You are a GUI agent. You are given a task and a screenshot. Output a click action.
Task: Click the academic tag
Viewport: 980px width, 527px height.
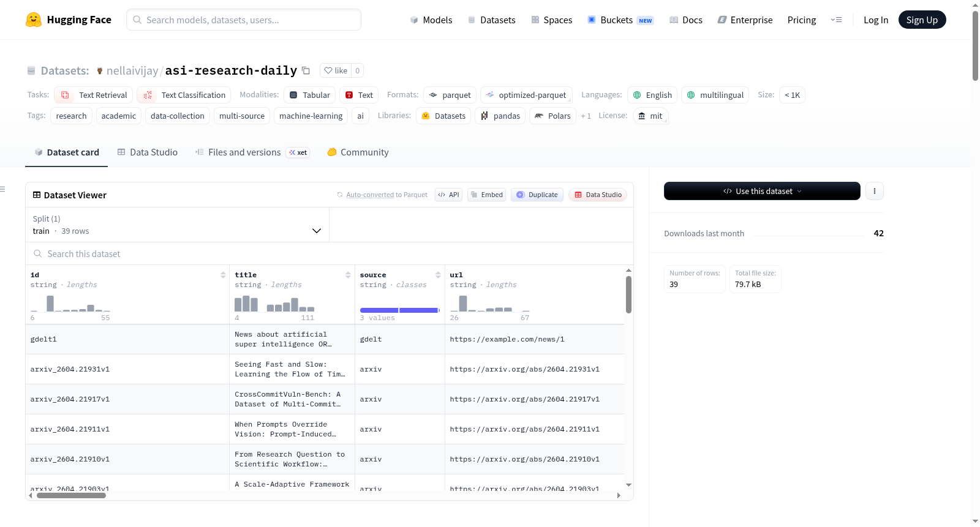click(x=119, y=116)
